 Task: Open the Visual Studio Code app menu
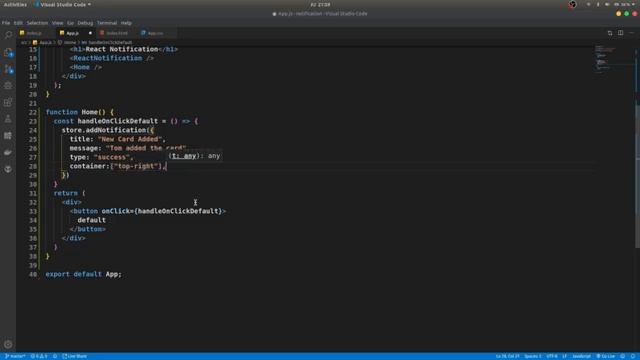pyautogui.click(x=62, y=4)
